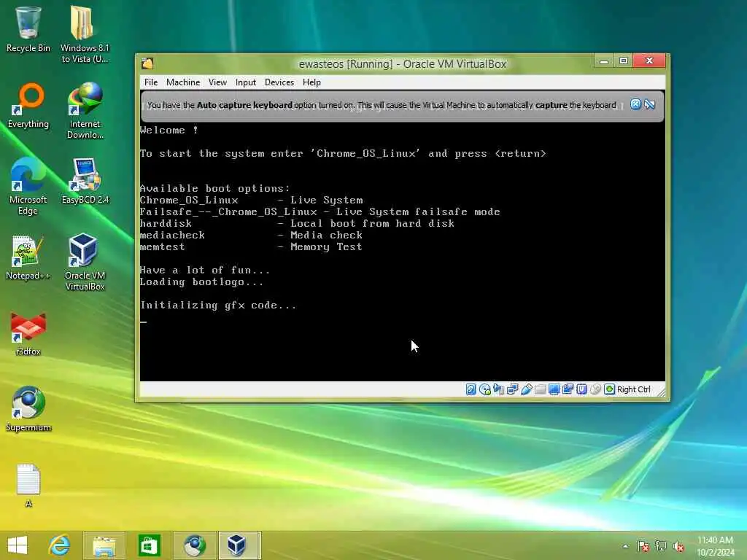This screenshot has height=560, width=747.
Task: Open the Windows Start button
Action: (18, 545)
